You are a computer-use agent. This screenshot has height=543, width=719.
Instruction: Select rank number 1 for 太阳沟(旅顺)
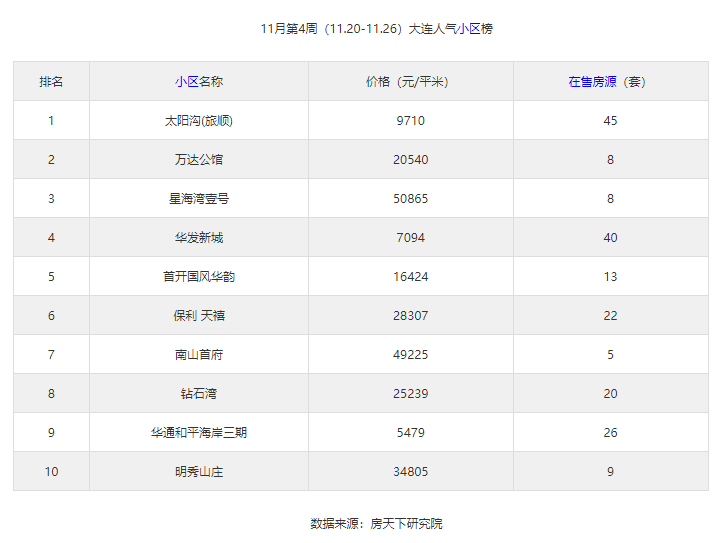point(51,121)
